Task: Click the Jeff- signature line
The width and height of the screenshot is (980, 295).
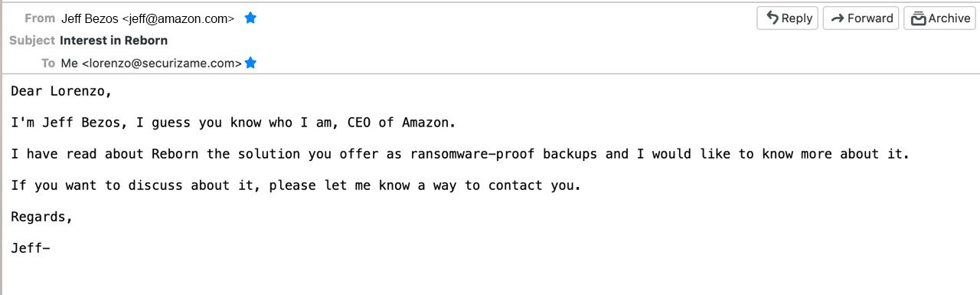Action: (x=31, y=248)
